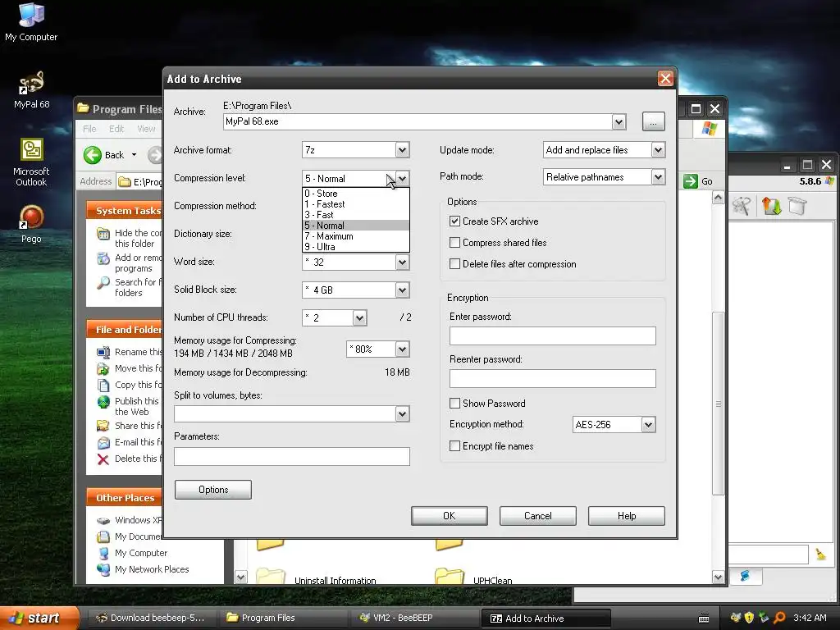Viewport: 840px width, 630px height.
Task: Click OK to create archive
Action: tap(449, 516)
